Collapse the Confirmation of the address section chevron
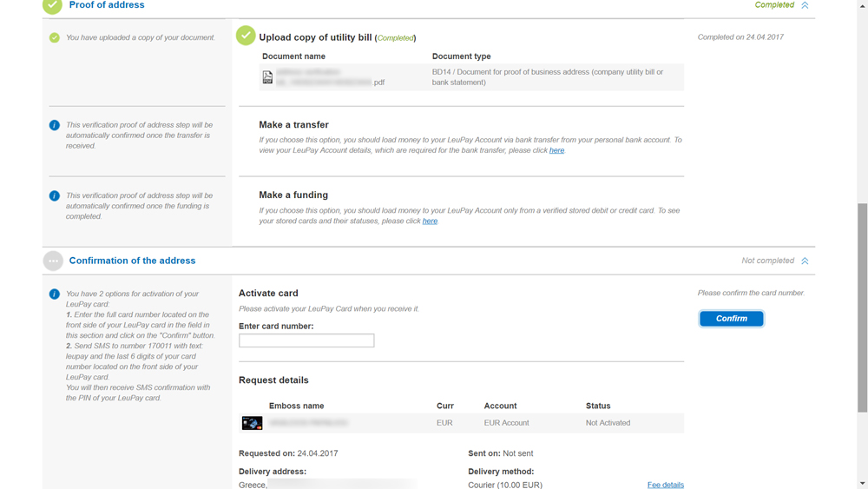Screen dimensions: 868x489 click(x=805, y=261)
